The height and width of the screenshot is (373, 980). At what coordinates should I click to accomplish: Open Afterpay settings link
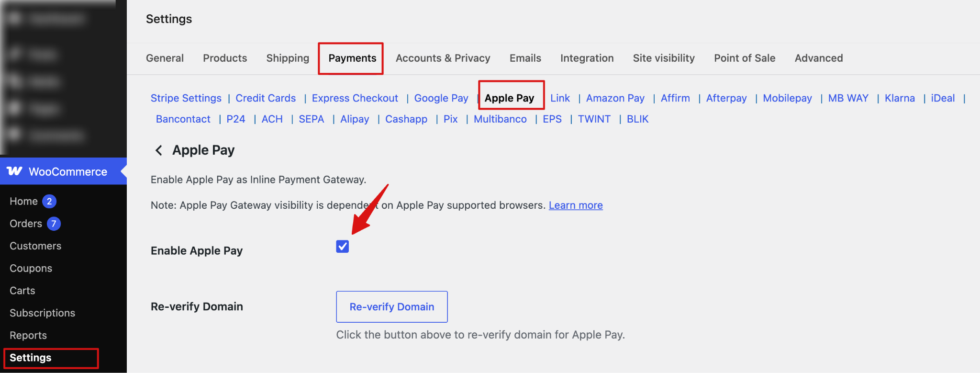coord(726,98)
